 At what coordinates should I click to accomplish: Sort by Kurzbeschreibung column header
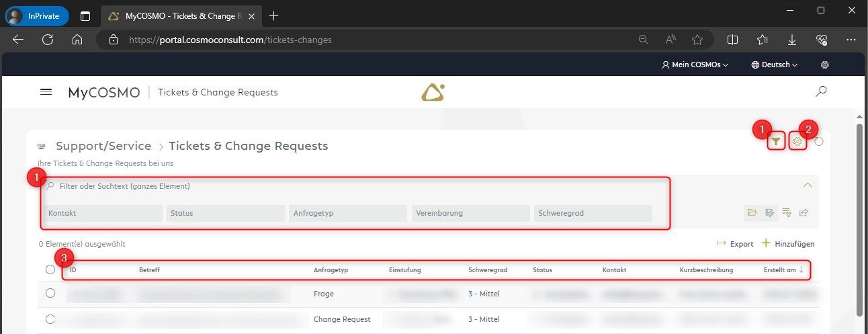pos(706,270)
